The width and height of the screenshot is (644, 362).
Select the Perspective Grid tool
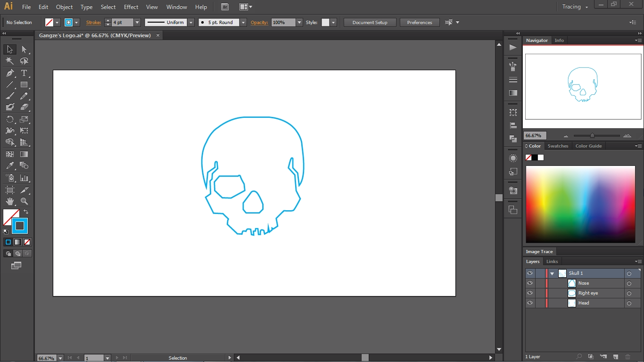pos(24,142)
